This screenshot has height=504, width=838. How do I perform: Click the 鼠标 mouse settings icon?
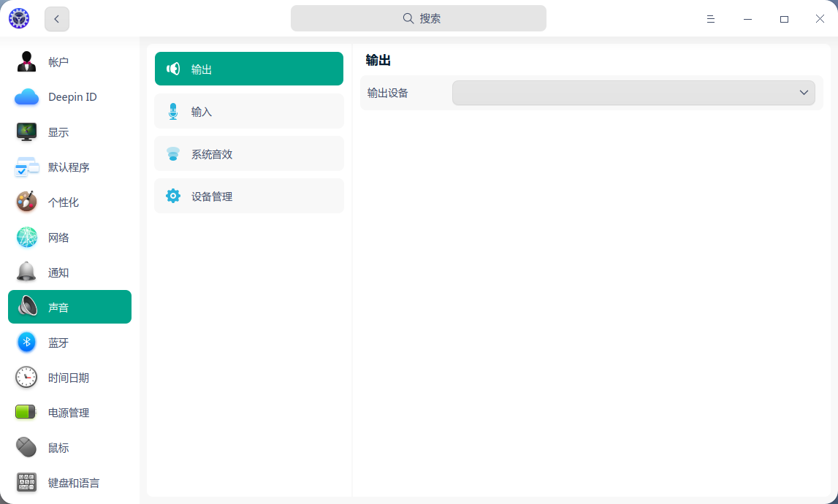point(26,447)
